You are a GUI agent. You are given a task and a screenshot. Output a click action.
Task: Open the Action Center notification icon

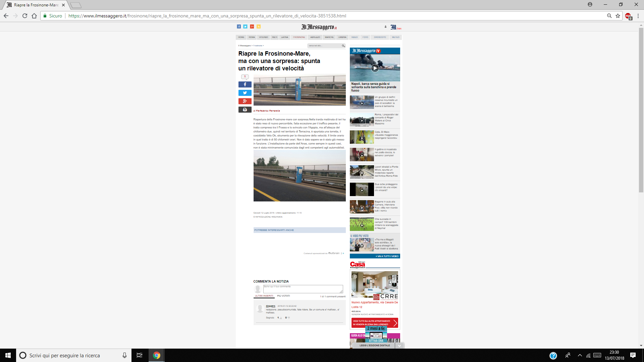633,355
